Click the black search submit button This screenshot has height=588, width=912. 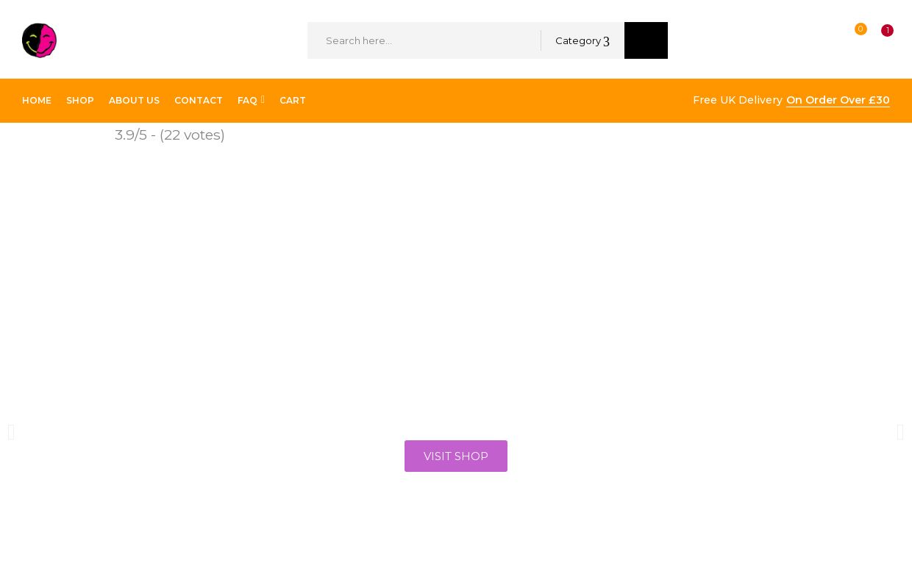tap(646, 40)
